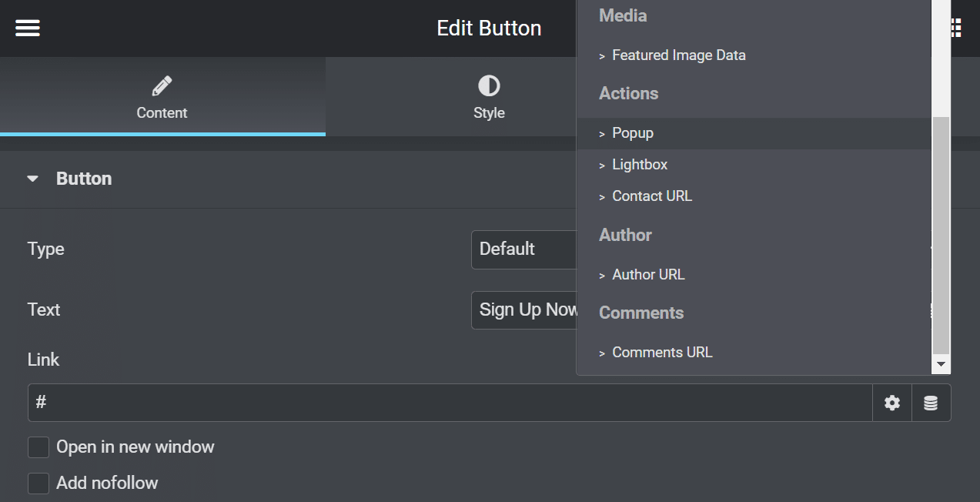The width and height of the screenshot is (980, 502).
Task: Switch to the Style tab
Action: (489, 98)
